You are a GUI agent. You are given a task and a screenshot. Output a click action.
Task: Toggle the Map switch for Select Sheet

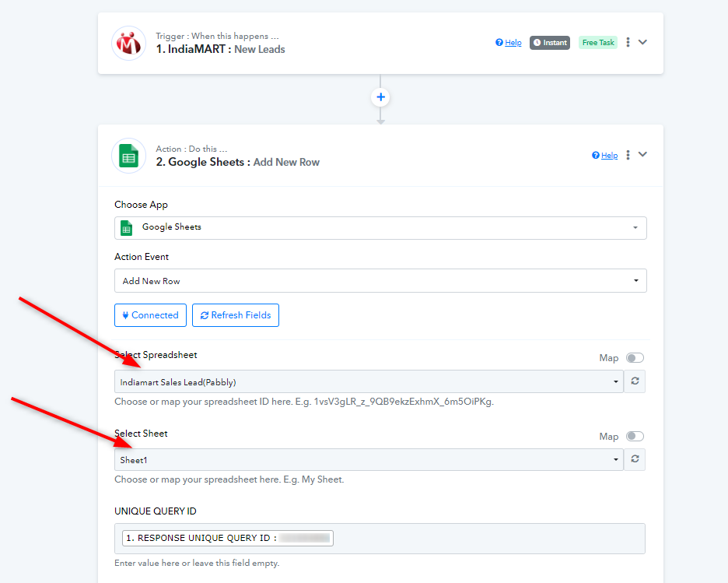pyautogui.click(x=635, y=436)
